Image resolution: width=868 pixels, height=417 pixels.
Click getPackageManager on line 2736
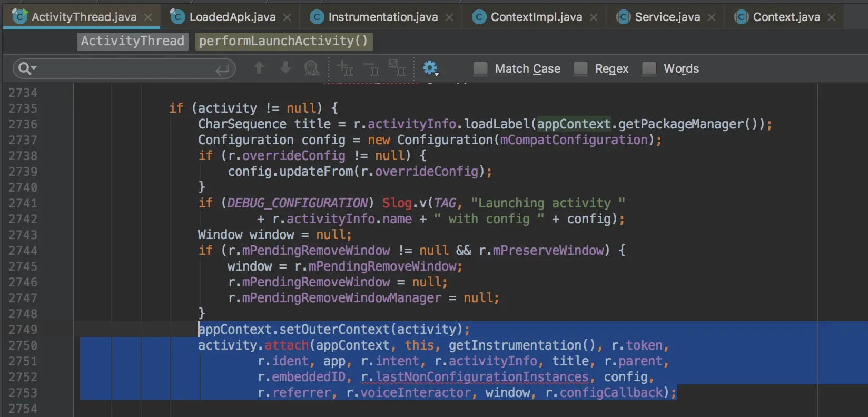pos(681,124)
